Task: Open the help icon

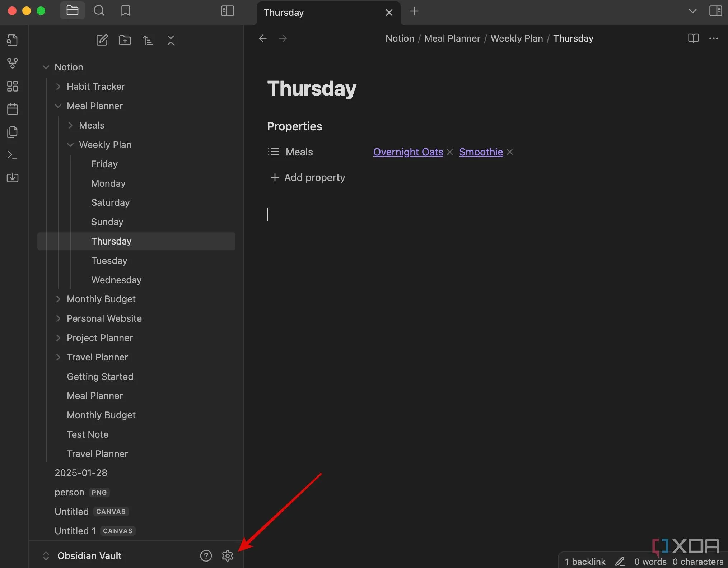Action: click(206, 556)
